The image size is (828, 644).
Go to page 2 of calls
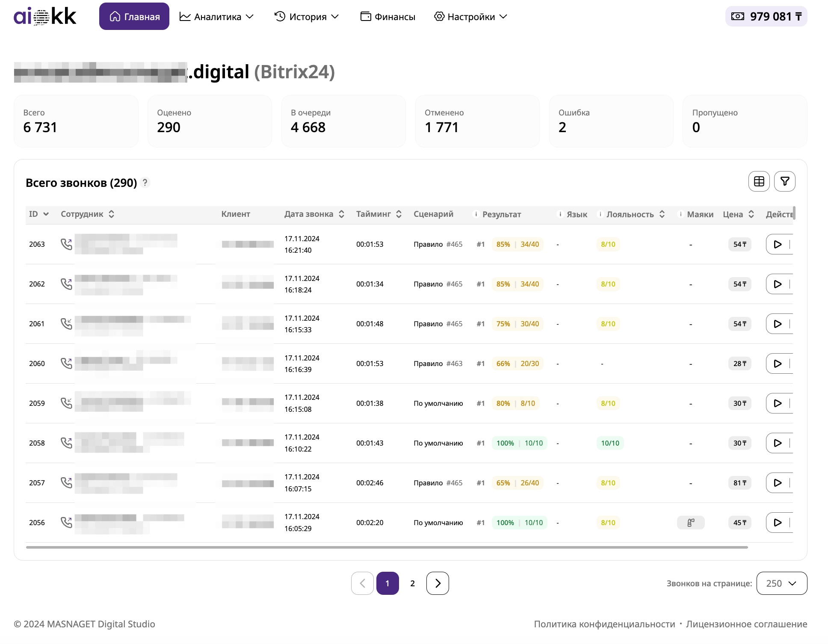click(x=412, y=583)
